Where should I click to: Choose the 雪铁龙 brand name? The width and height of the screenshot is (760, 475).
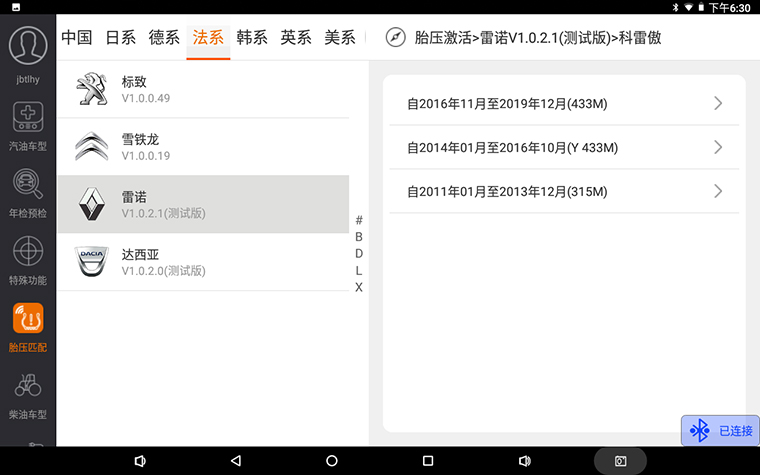click(140, 139)
